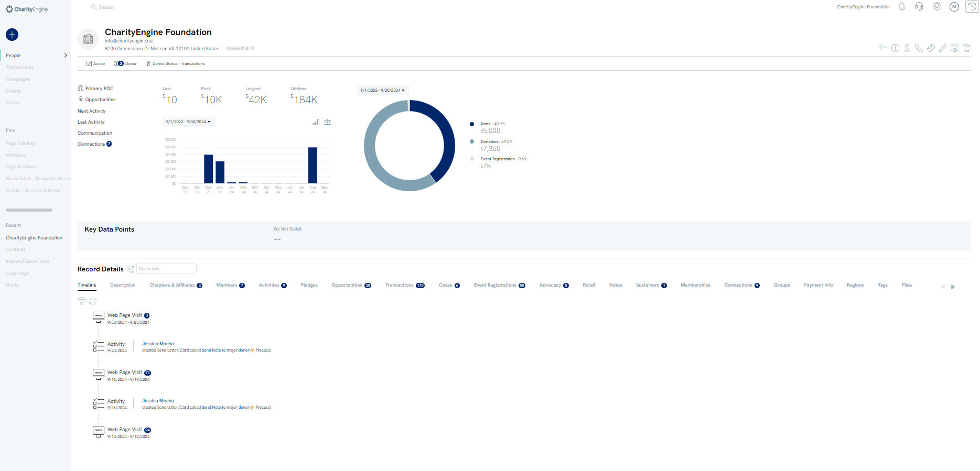
Task: Switch to bar chart view icon
Action: click(x=316, y=122)
